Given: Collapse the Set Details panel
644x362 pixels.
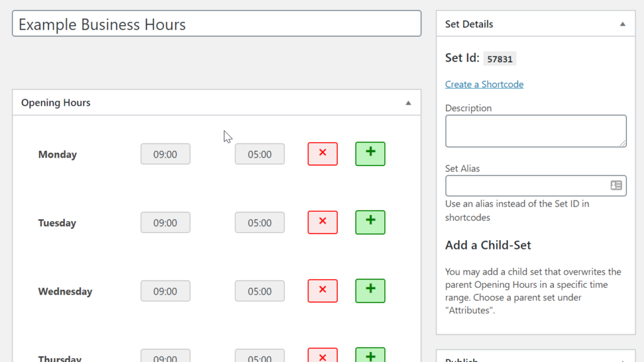Looking at the screenshot, I should click(623, 24).
